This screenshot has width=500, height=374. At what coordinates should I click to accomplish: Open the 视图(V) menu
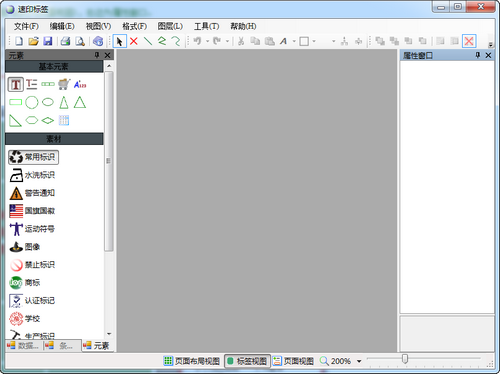(98, 26)
